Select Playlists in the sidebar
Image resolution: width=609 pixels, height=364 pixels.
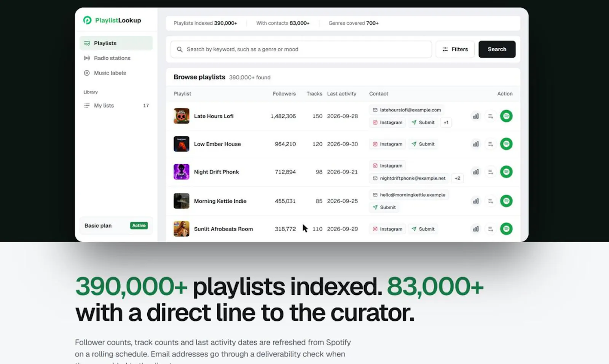tap(116, 43)
